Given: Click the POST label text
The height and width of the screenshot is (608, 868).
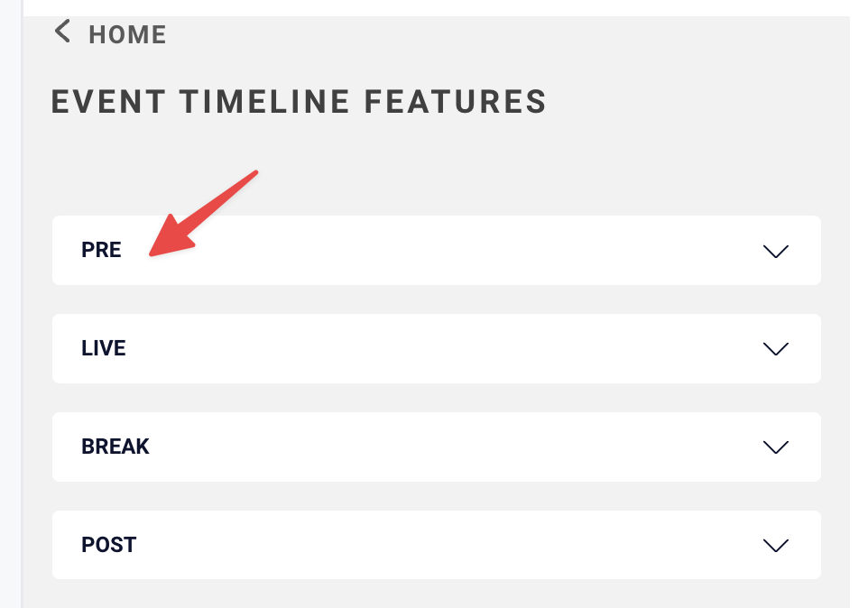Looking at the screenshot, I should click(x=108, y=545).
